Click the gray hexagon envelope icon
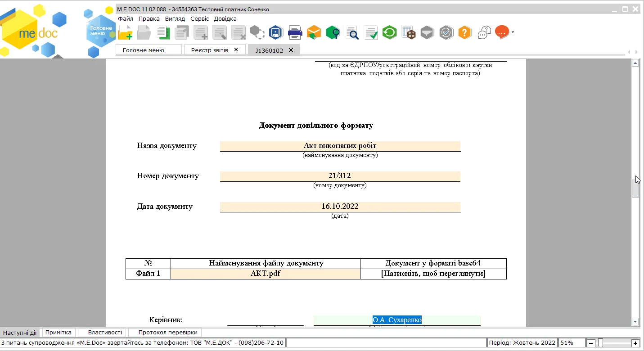This screenshot has height=351, width=644. pyautogui.click(x=428, y=33)
